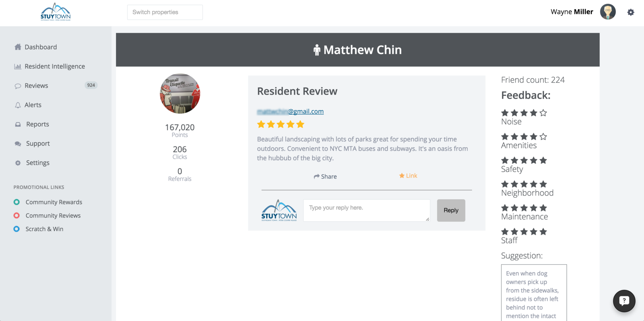The image size is (644, 321).
Task: Open Support chat icon in sidebar
Action: (18, 144)
